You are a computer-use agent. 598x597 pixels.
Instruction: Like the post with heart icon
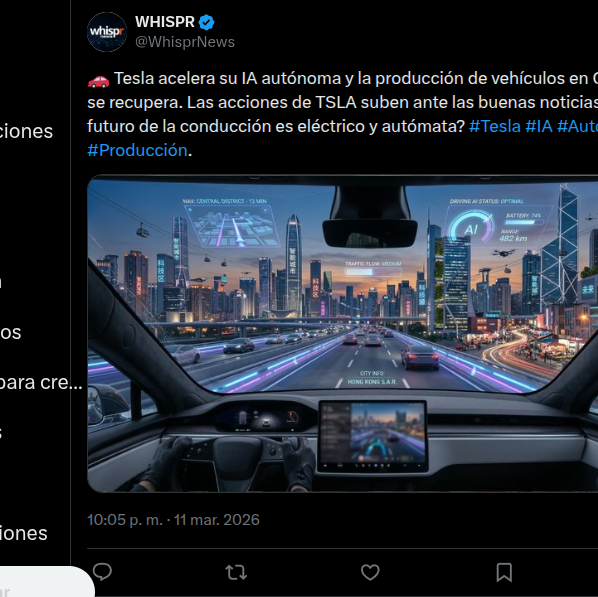coord(370,572)
